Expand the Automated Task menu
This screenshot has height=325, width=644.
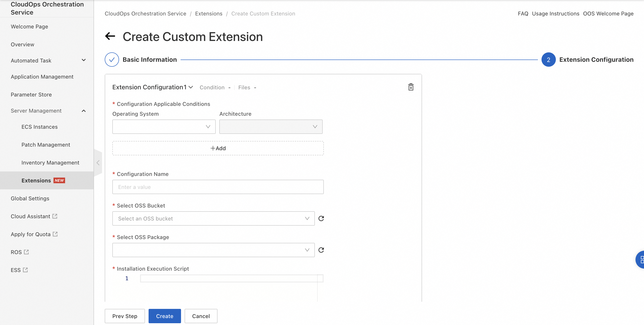[x=84, y=60]
